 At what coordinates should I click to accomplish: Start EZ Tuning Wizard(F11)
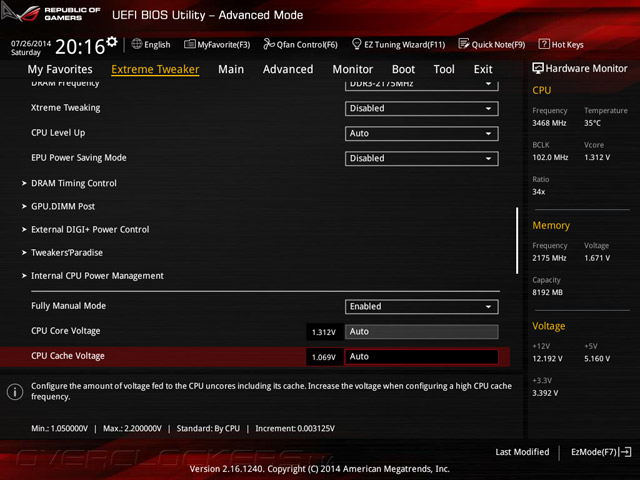click(x=398, y=44)
